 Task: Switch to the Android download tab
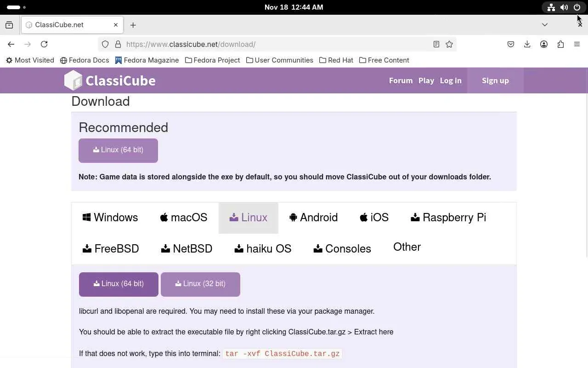(313, 218)
